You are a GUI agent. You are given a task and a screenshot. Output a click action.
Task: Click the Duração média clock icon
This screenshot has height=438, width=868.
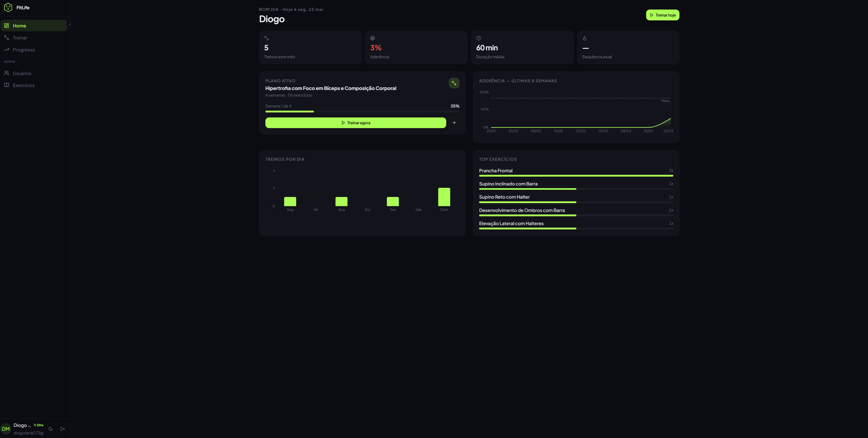[478, 39]
